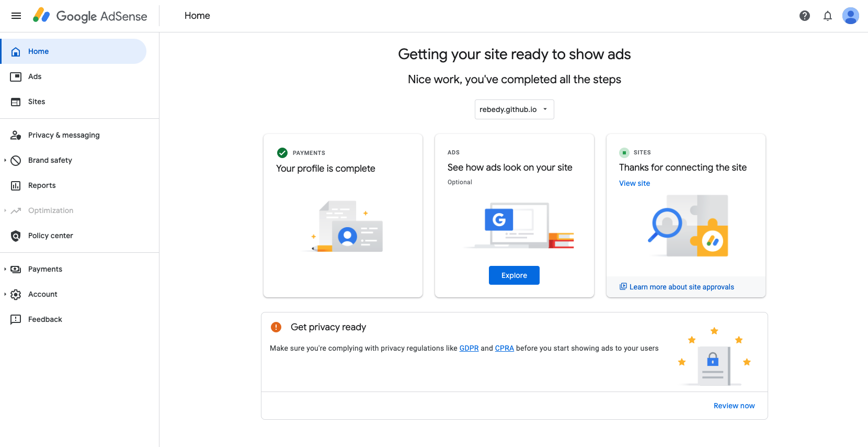The height and width of the screenshot is (447, 868).
Task: Click the Reports chart icon
Action: (16, 185)
